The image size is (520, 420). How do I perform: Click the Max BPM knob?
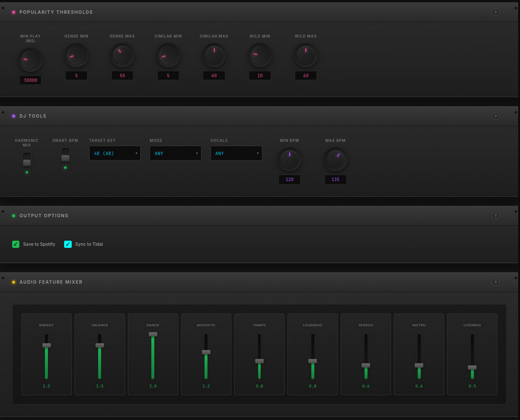coord(335,160)
